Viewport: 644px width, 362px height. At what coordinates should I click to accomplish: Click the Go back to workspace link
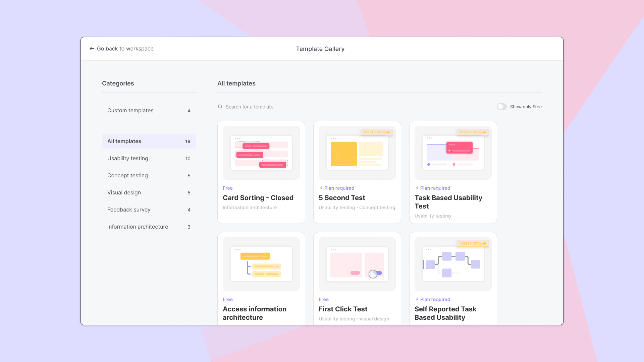[x=125, y=49]
